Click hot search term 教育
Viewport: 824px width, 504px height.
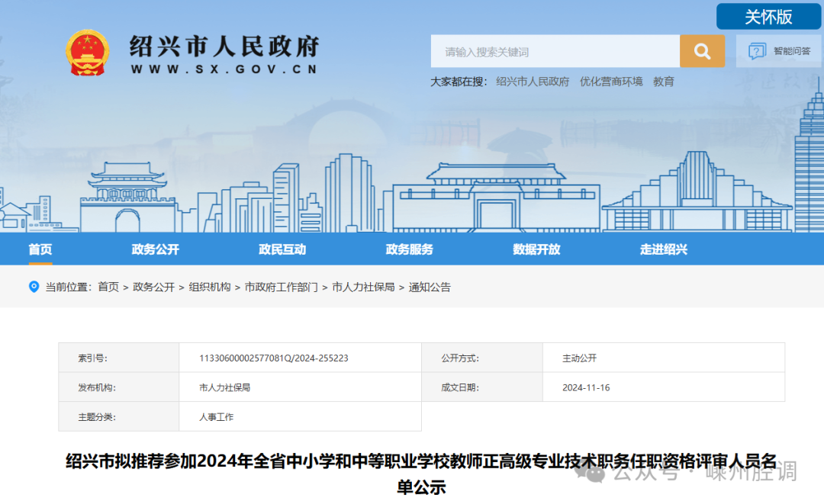pos(663,82)
